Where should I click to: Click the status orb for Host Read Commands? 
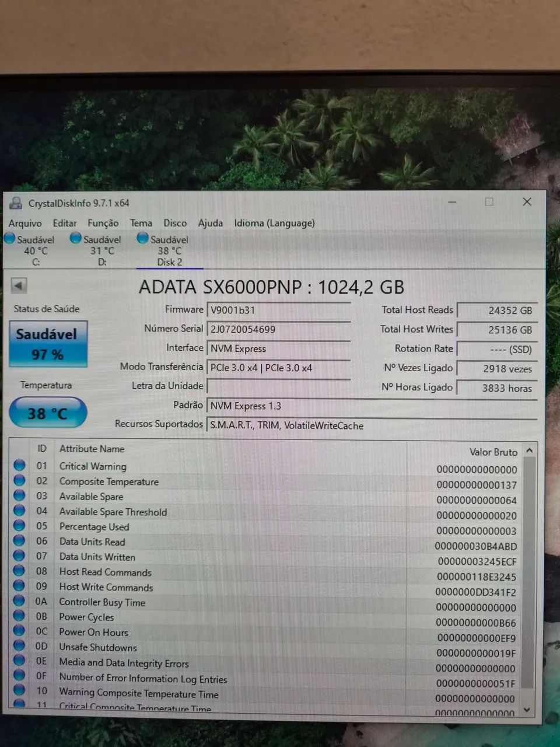(19, 571)
